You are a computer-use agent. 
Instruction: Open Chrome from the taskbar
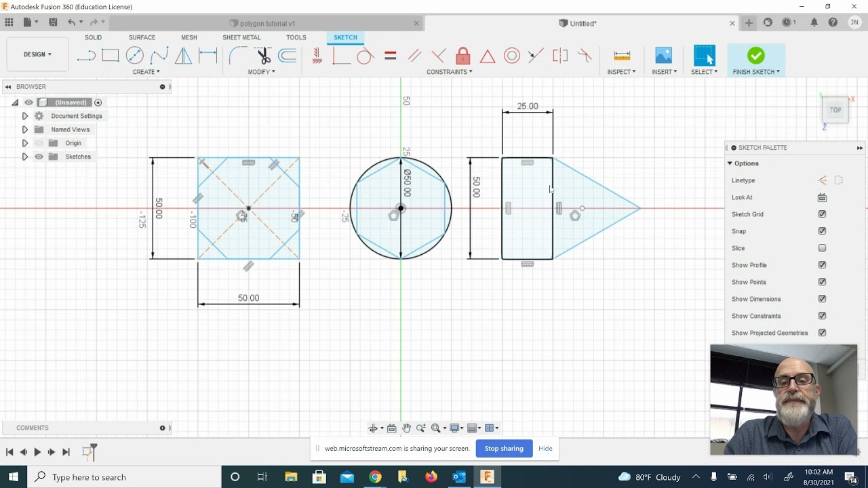(375, 477)
